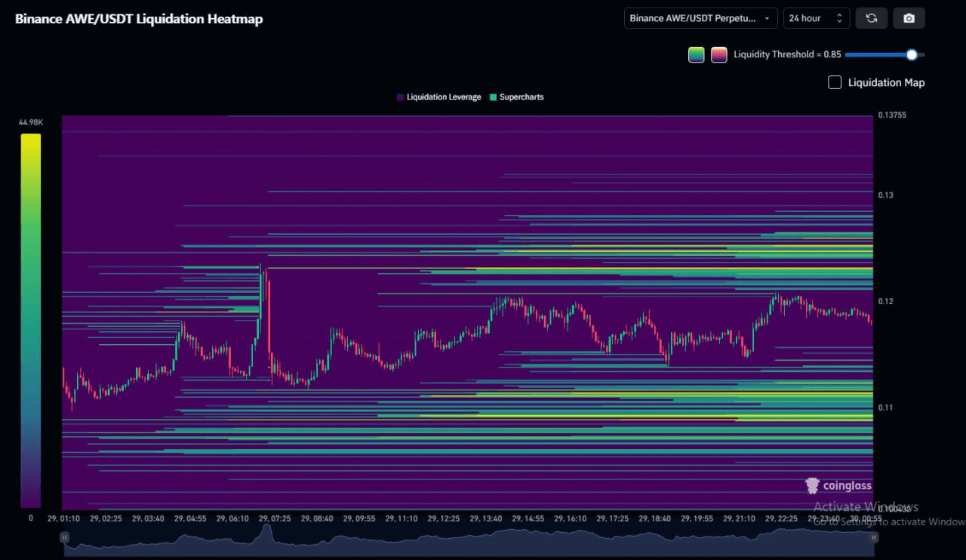Toggle Liquidation Leverage series via legend label
This screenshot has width=966, height=560.
click(x=443, y=97)
